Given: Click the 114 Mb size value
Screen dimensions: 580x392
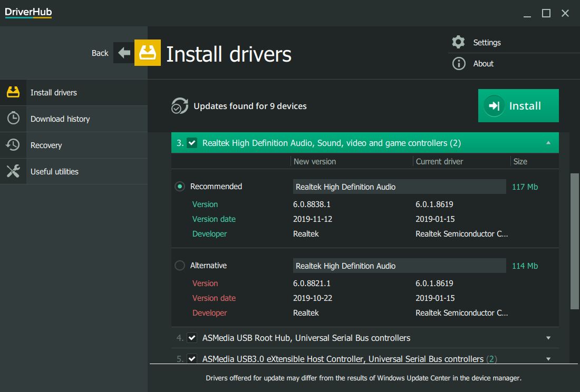Looking at the screenshot, I should [525, 266].
